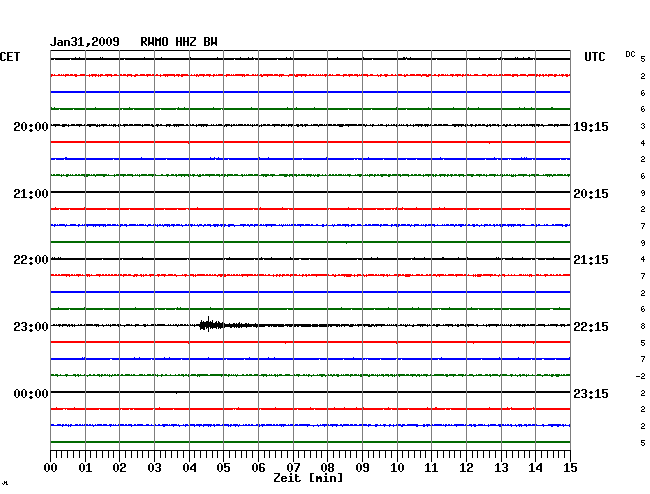Click minute tick label 15

pos(570,468)
